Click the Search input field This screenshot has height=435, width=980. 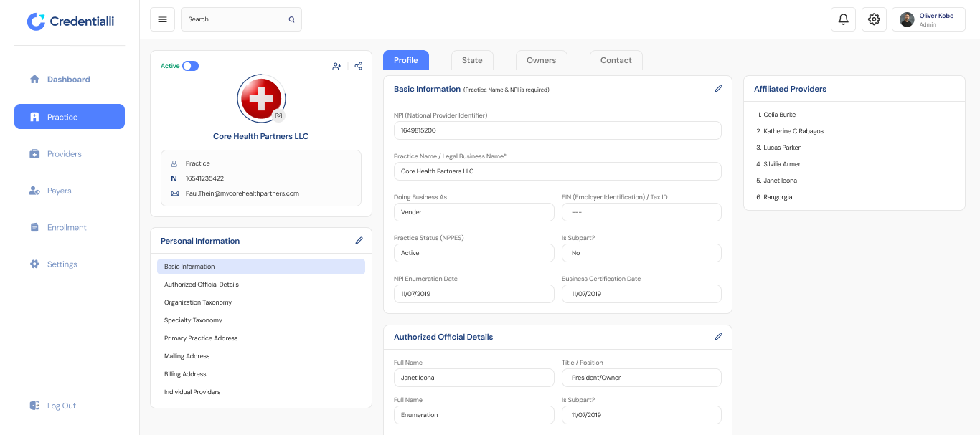[235, 19]
